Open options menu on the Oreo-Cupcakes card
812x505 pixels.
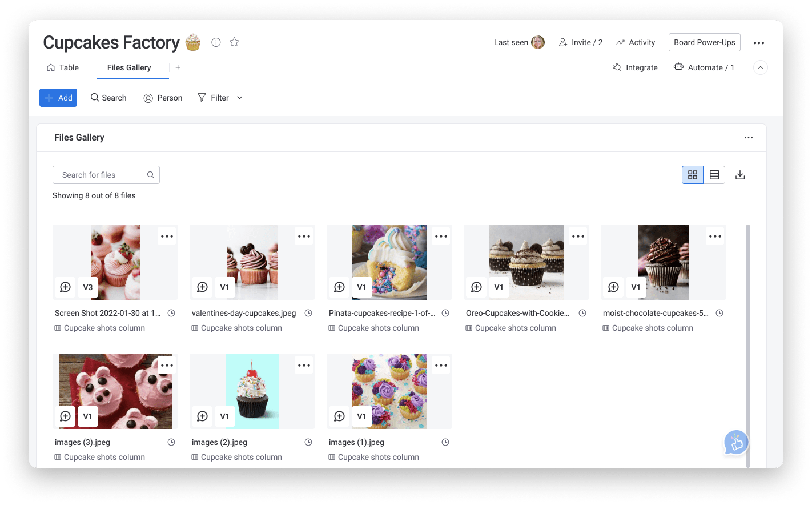[x=578, y=235]
